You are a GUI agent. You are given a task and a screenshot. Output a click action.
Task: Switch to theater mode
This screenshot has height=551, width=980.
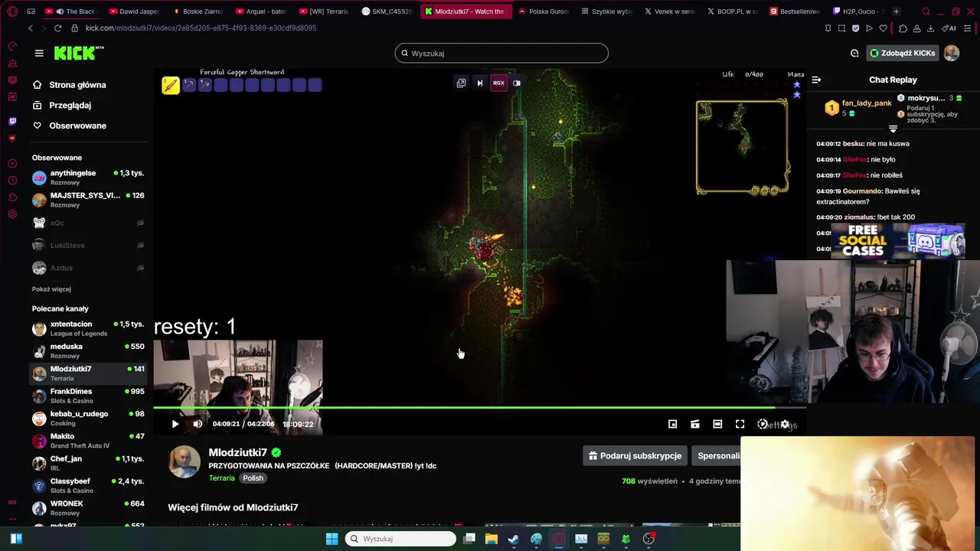pyautogui.click(x=717, y=424)
